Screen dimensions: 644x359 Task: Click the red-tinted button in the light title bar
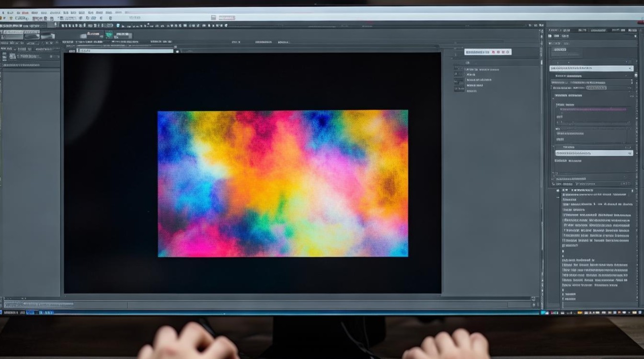click(226, 18)
